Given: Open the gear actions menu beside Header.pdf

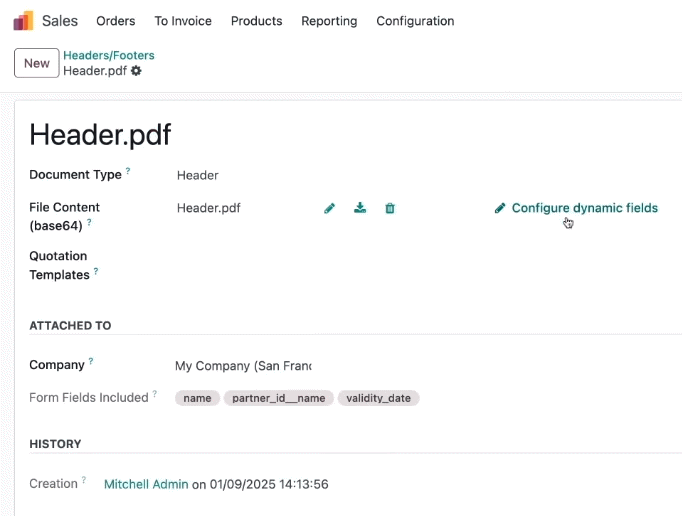Looking at the screenshot, I should (x=136, y=70).
